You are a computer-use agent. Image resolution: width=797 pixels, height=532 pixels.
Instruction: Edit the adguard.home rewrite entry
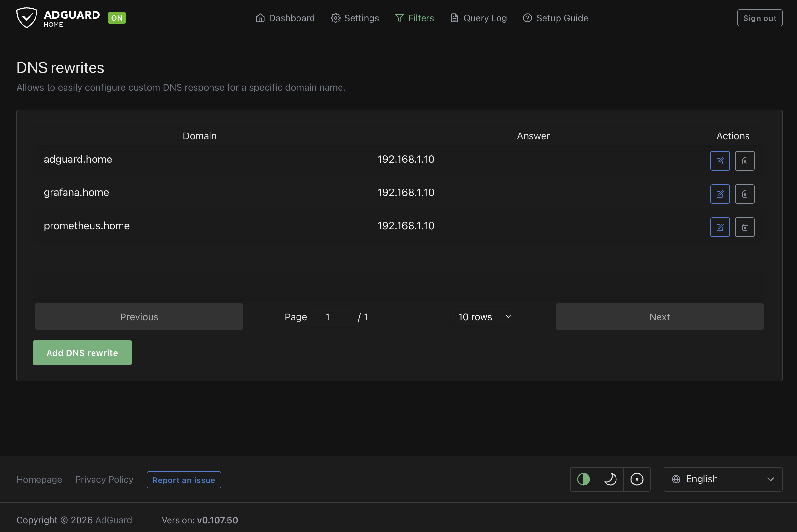pyautogui.click(x=719, y=161)
